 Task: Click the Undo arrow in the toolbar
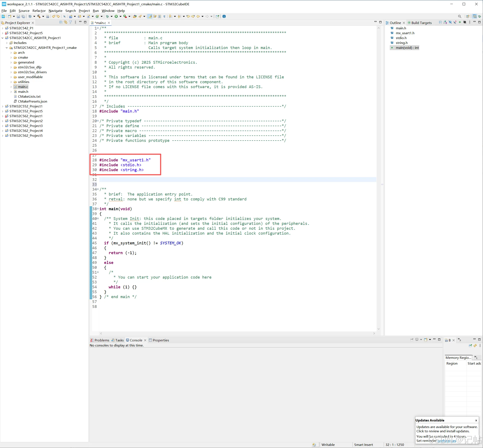54,17
